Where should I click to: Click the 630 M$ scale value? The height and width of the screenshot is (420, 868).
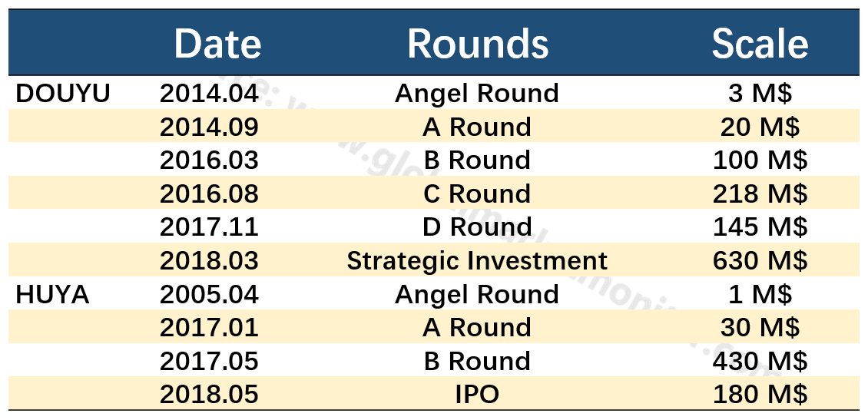[760, 261]
